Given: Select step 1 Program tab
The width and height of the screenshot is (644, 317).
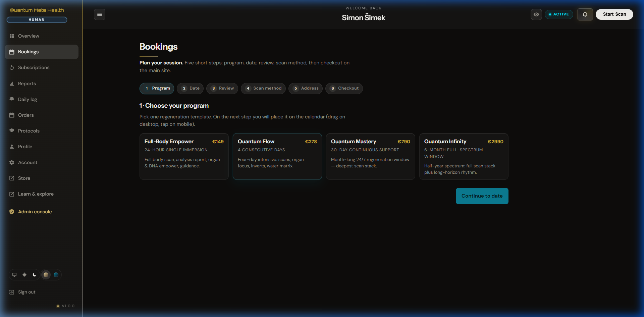Looking at the screenshot, I should (x=157, y=89).
